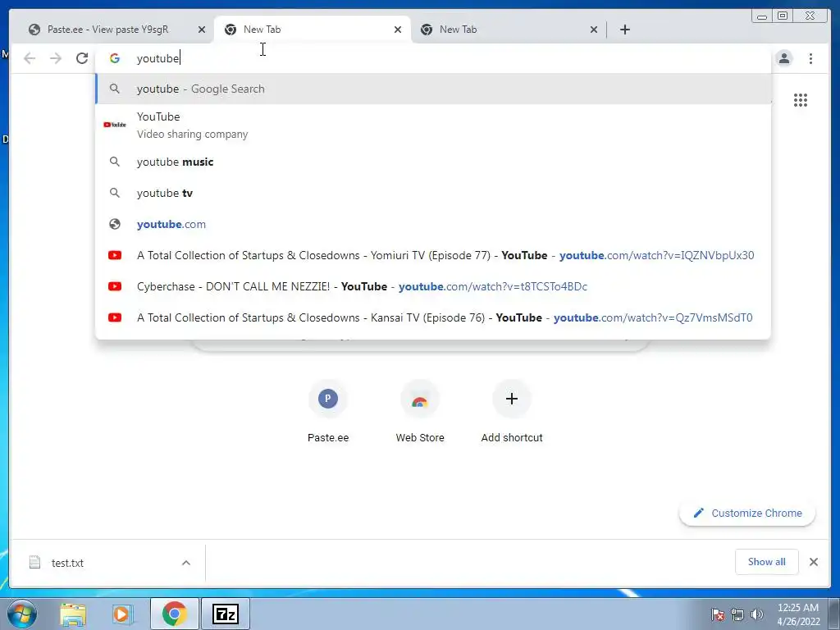Open Windows Explorer from the taskbar

(x=73, y=614)
